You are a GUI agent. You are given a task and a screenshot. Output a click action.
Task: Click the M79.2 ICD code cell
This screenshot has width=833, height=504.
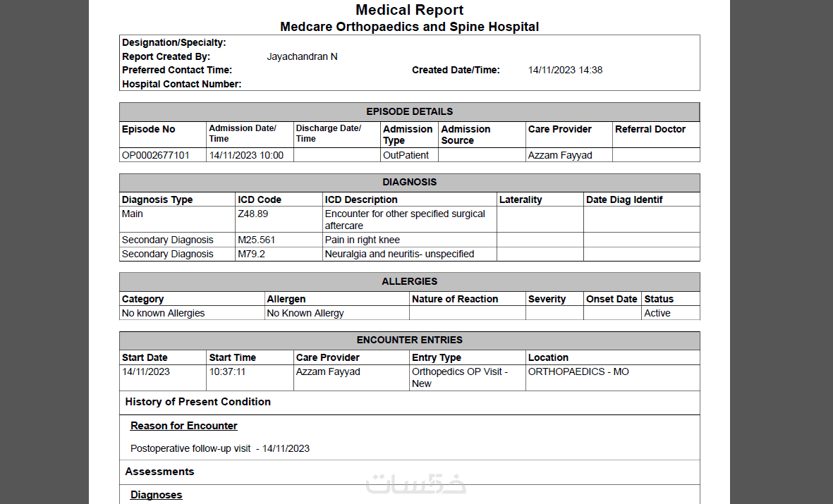click(x=251, y=254)
